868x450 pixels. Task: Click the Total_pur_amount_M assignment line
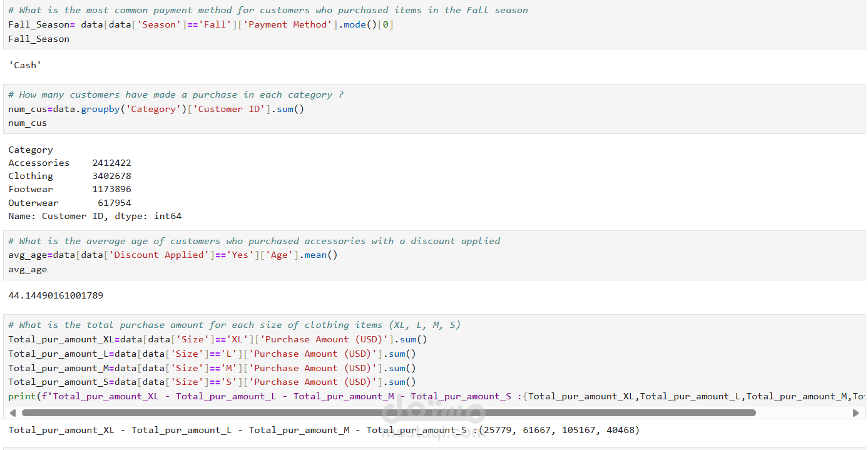click(212, 368)
